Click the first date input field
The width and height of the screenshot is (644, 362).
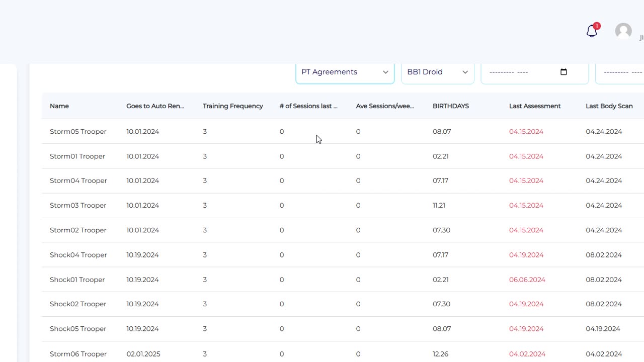[x=535, y=72]
